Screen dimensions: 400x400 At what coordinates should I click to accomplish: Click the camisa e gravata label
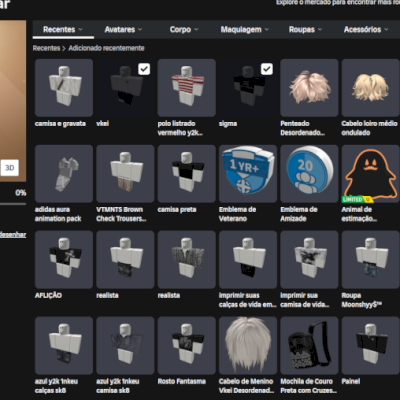[60, 124]
